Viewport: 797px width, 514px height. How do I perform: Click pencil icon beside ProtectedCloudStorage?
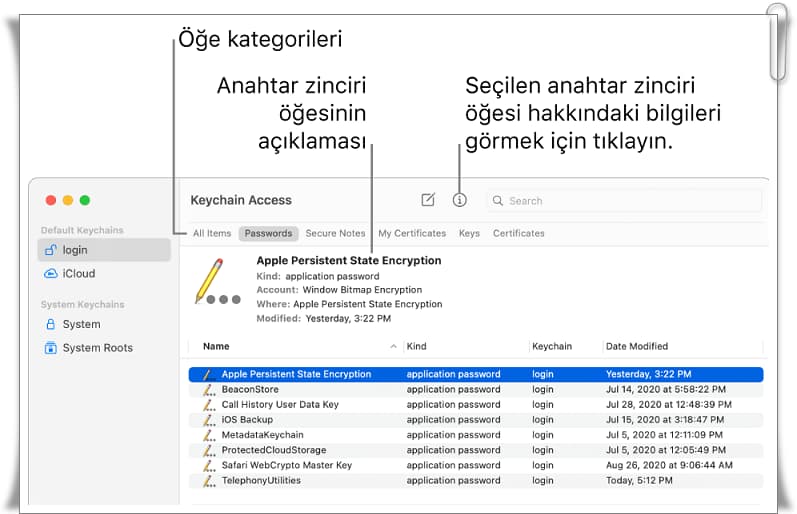pyautogui.click(x=209, y=451)
